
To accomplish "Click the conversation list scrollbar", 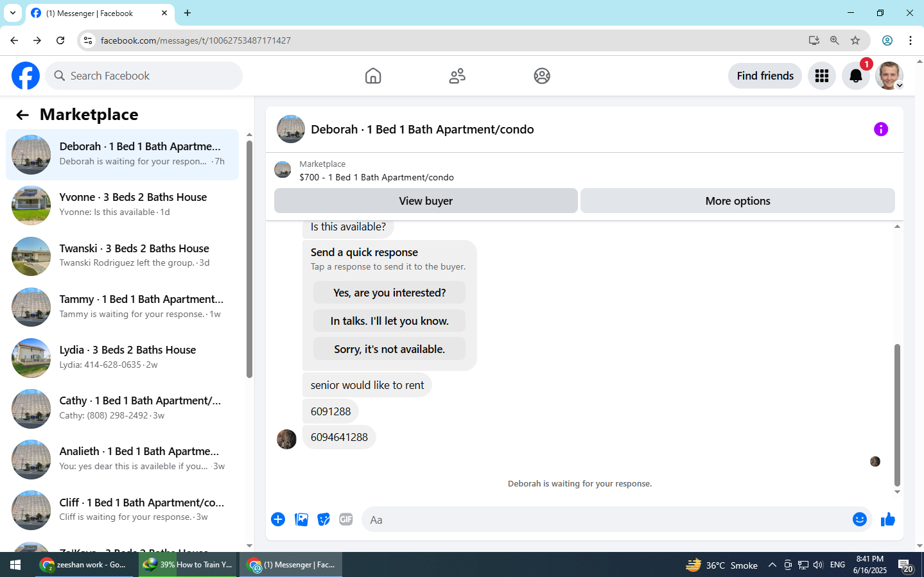I will coord(249,259).
